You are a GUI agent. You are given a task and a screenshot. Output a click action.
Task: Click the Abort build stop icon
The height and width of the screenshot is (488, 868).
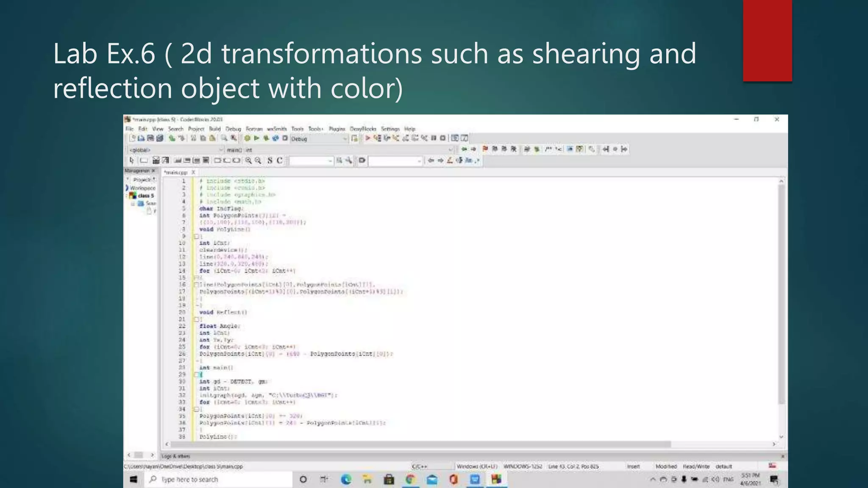285,138
